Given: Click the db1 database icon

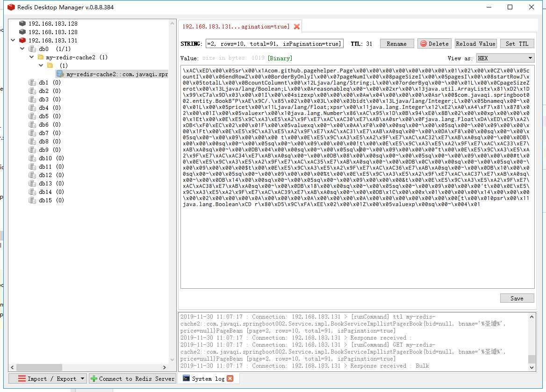Looking at the screenshot, I should click(x=32, y=83).
